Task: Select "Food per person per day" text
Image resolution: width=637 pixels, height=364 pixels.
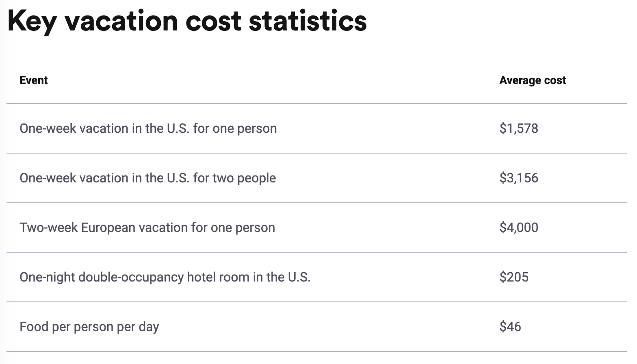Action: click(x=89, y=327)
